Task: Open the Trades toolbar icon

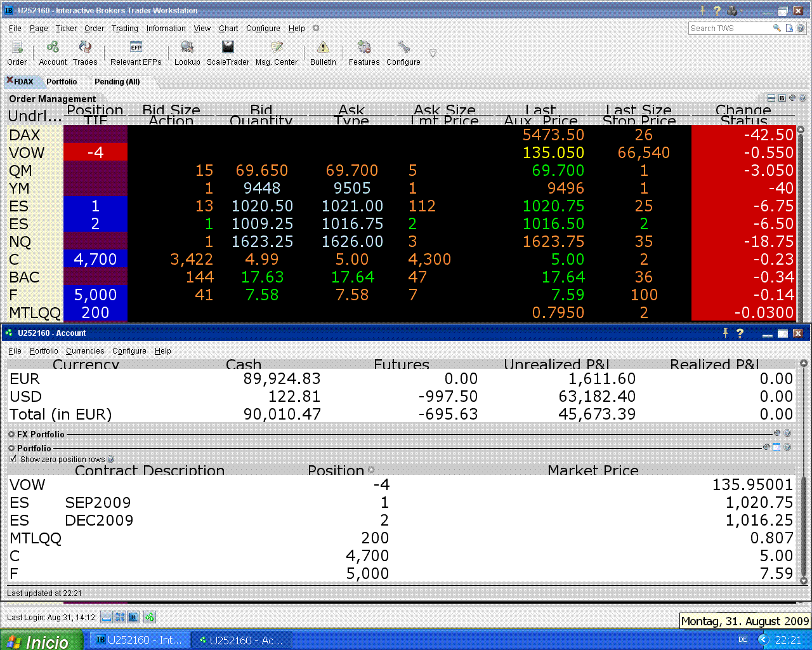Action: [84, 48]
